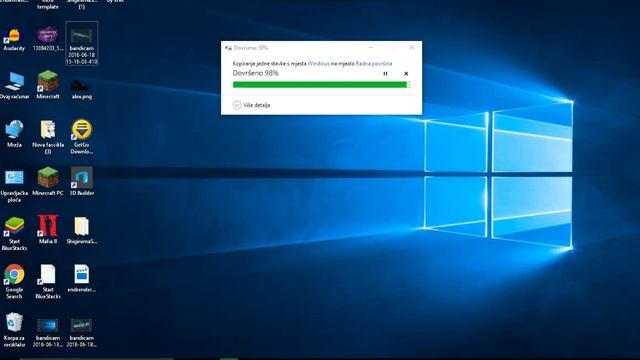
Task: Launch Start BlueStacks with green layered icon
Action: (x=14, y=233)
